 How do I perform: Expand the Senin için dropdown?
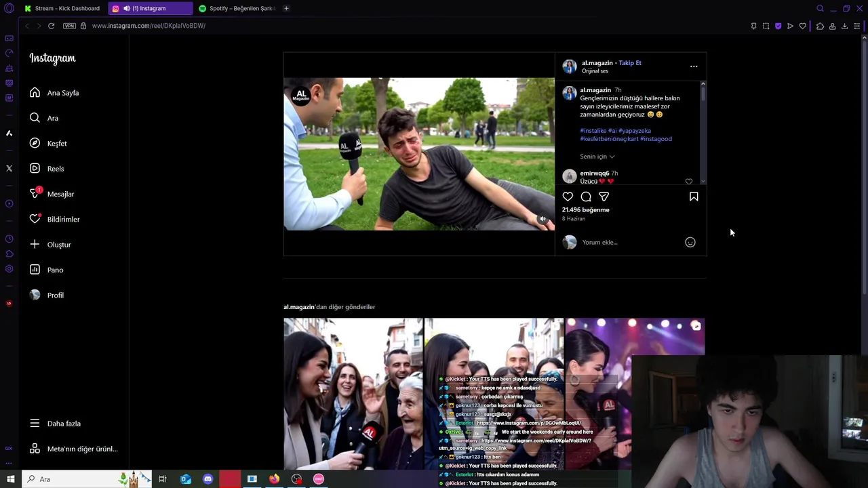(597, 157)
